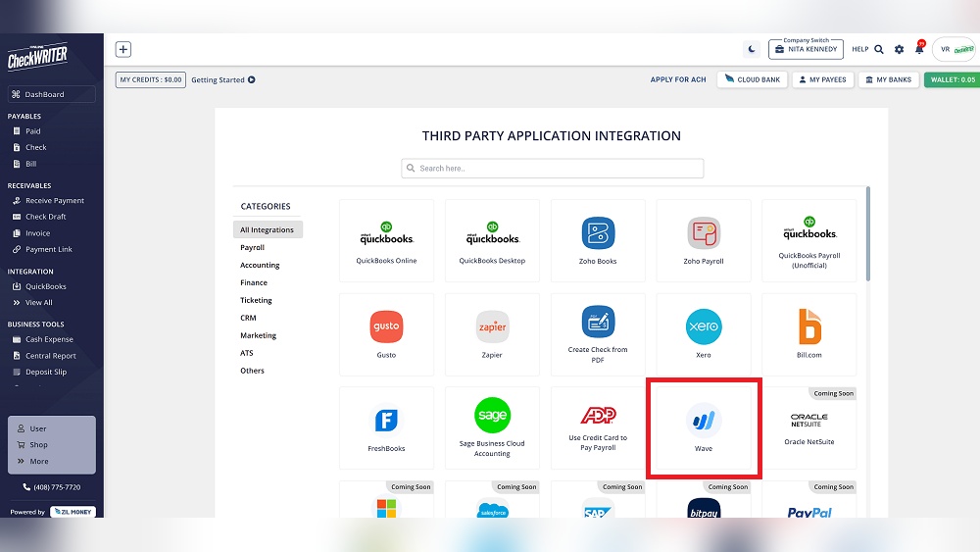Click the Online CheckWriter logo
Image resolution: width=980 pixels, height=552 pixels.
coord(37,58)
